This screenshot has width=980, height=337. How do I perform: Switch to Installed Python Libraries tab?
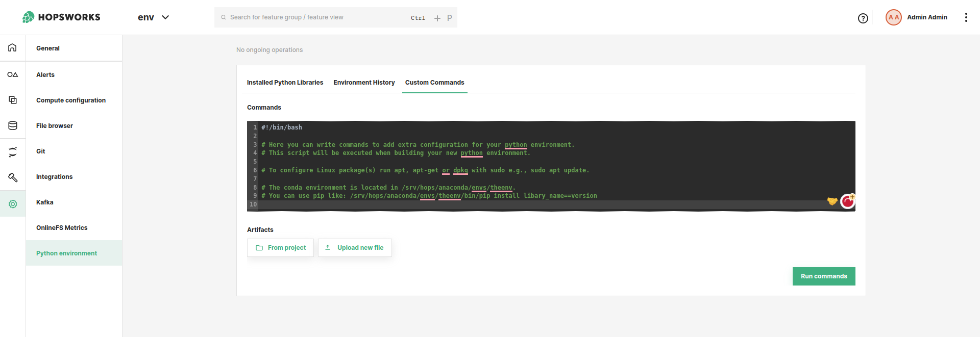pos(285,83)
